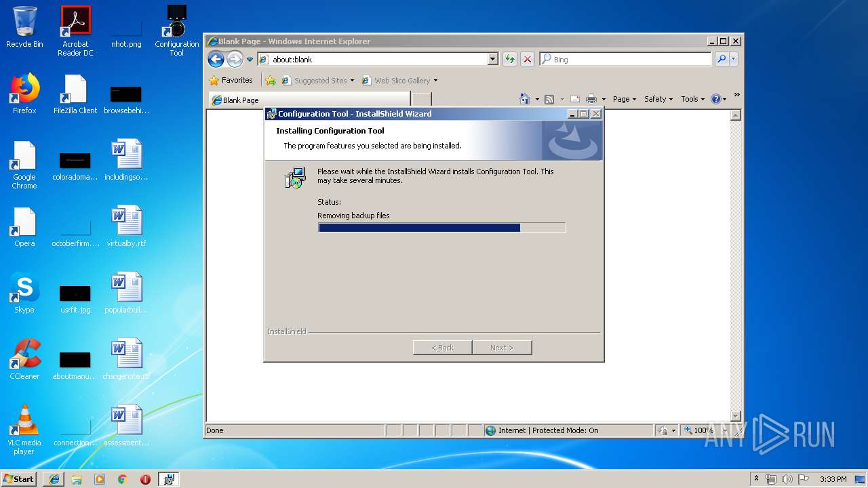This screenshot has width=868, height=488.
Task: Click the Print icon in IE toolbar
Action: pos(591,99)
